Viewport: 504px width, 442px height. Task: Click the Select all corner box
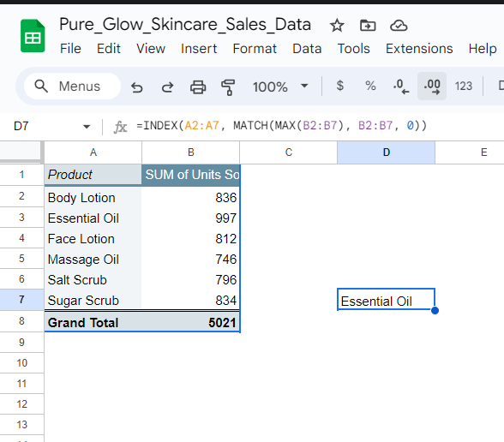tap(21, 151)
